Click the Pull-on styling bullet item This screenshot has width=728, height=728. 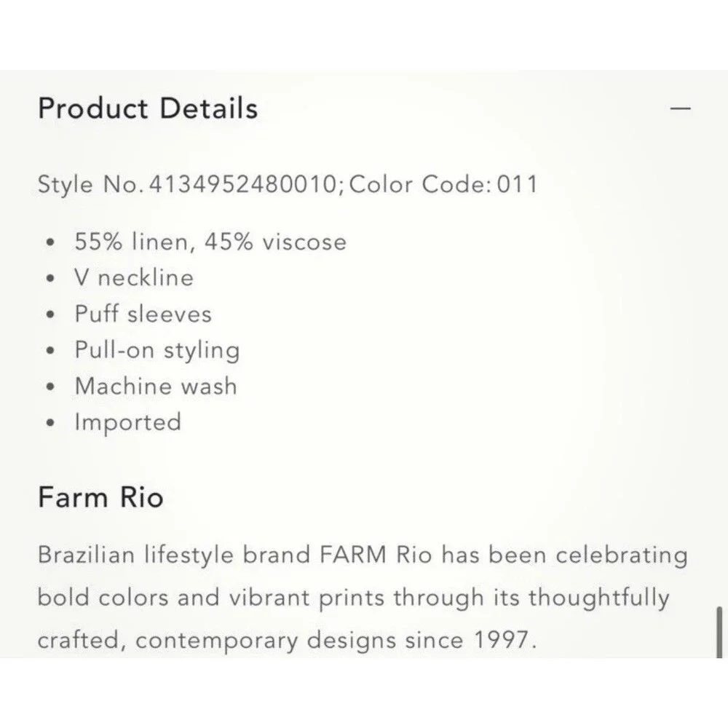tap(157, 350)
